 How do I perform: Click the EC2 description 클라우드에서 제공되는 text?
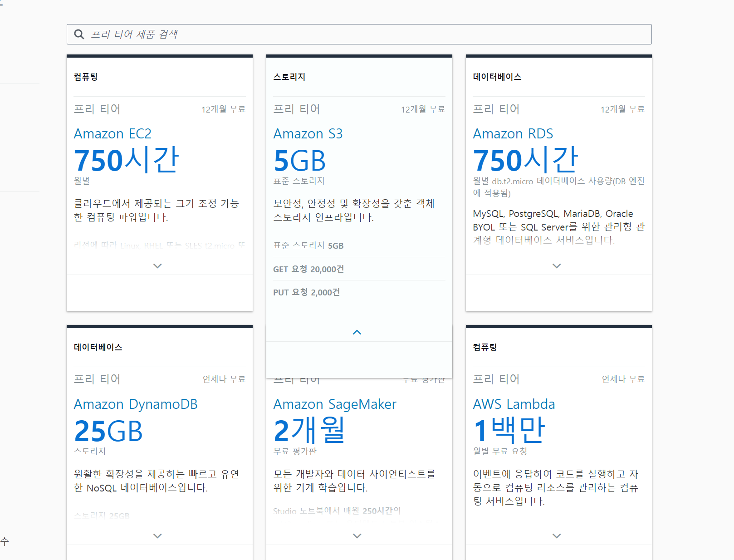coord(157,211)
